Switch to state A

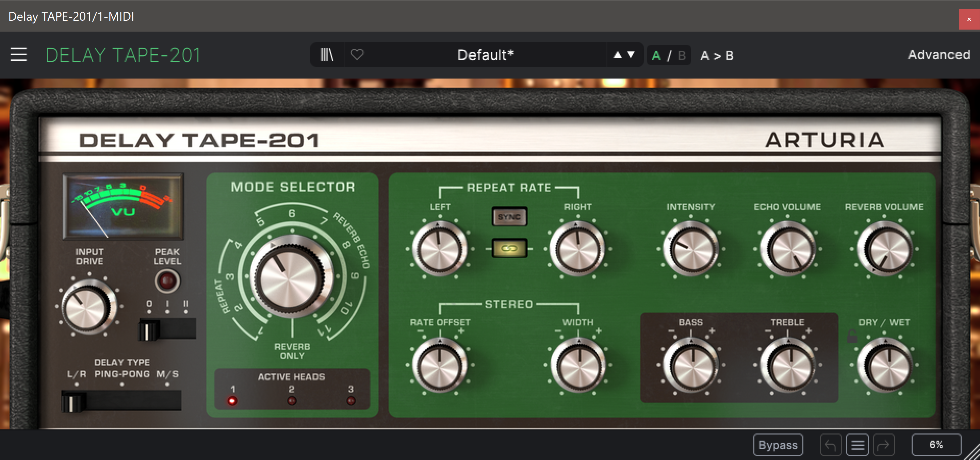click(656, 55)
